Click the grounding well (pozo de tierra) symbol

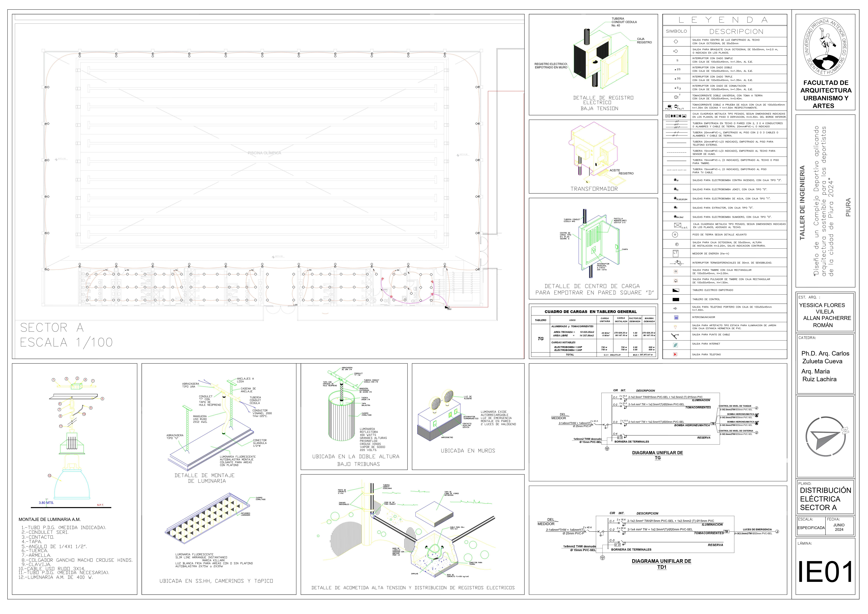(675, 235)
